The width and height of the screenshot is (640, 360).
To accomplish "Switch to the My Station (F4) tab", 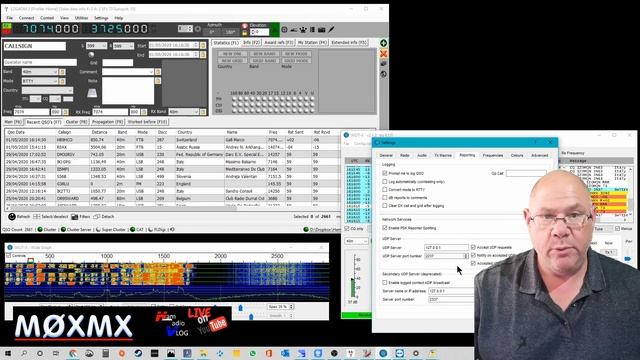I will 312,42.
